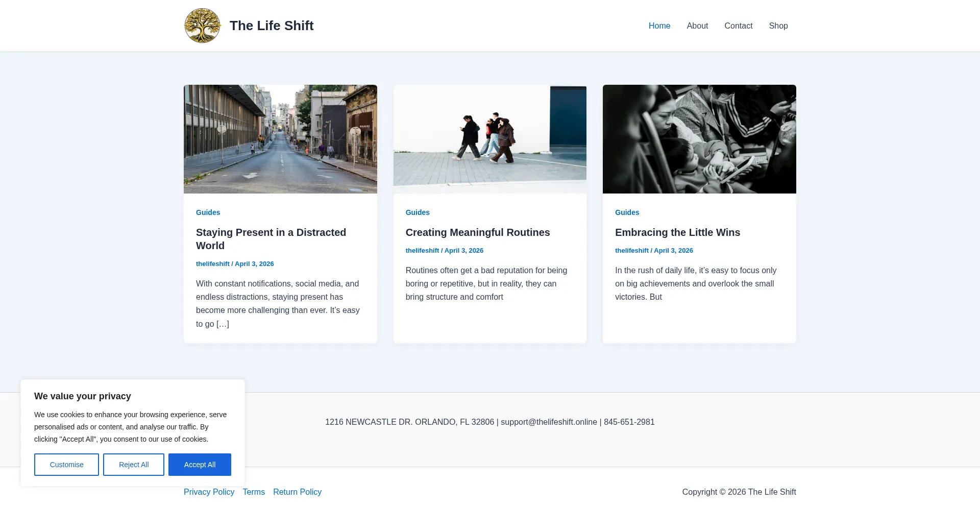Viewport: 980px width, 507px height.
Task: Open Embracing the Little Wins post
Action: pyautogui.click(x=677, y=232)
